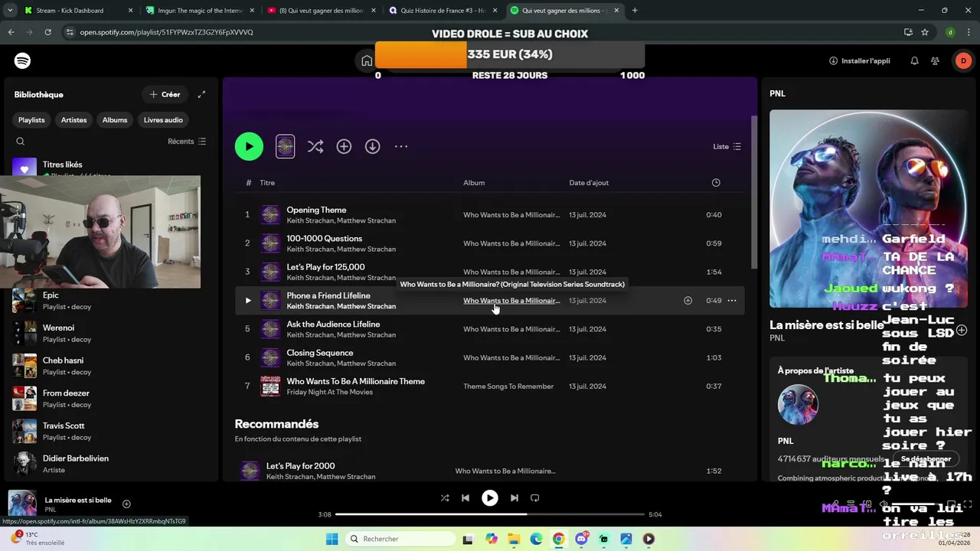Download the playlist
Screen dimensions: 980x551
pyautogui.click(x=372, y=146)
